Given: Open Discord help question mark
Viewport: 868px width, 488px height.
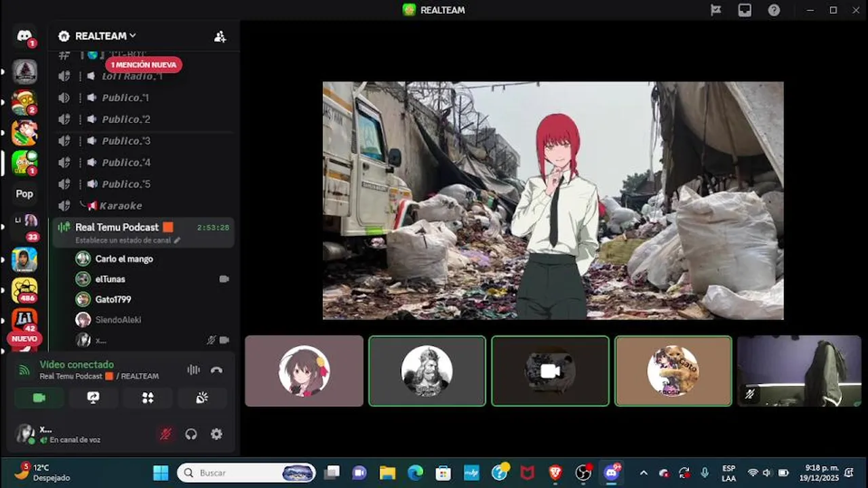Looking at the screenshot, I should pos(774,10).
